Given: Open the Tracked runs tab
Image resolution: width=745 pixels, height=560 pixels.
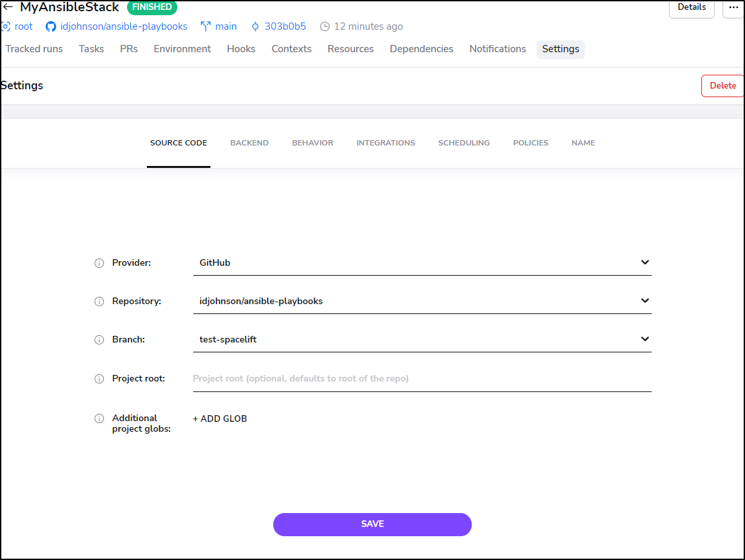Looking at the screenshot, I should click(x=34, y=49).
